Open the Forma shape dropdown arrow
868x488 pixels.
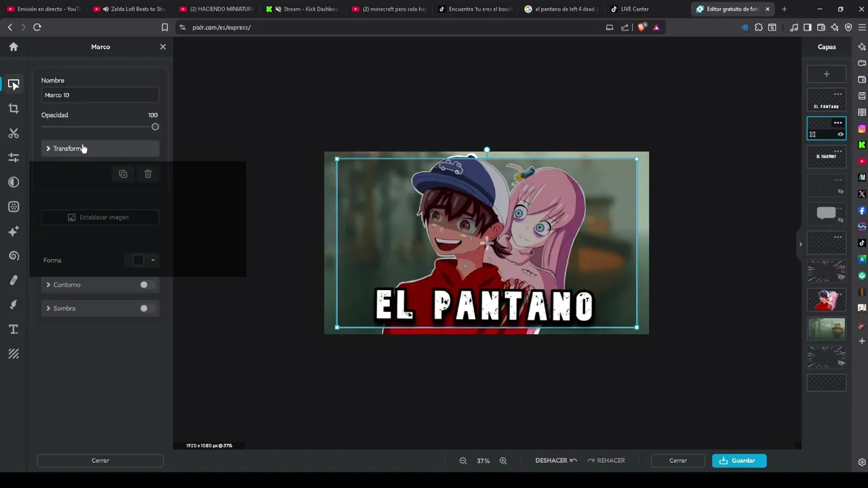click(153, 260)
